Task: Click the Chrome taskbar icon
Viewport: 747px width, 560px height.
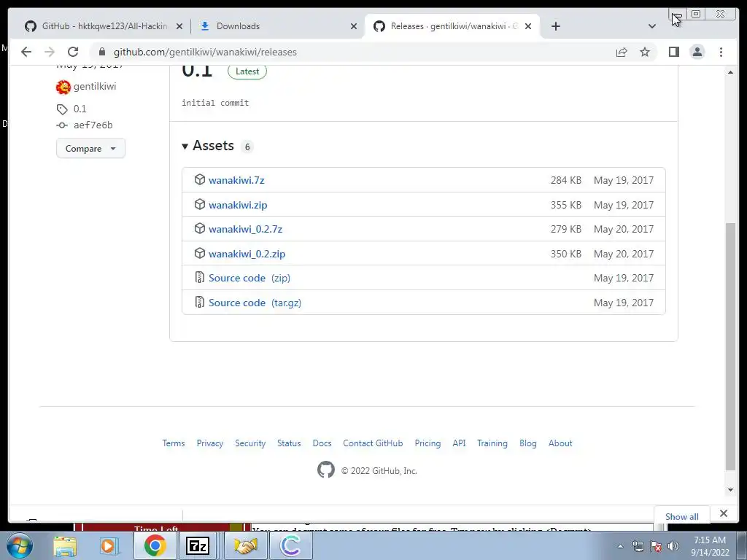Action: [155, 545]
